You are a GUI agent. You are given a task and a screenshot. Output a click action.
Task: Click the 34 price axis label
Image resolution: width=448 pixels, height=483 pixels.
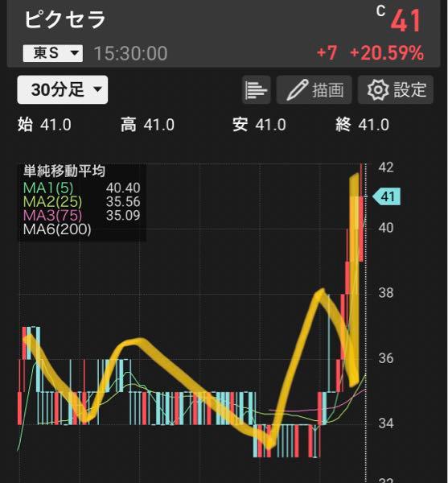[386, 424]
